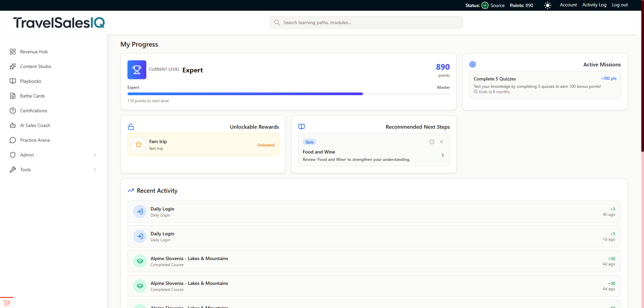Click the search learning paths field
The image size is (644, 308).
click(x=366, y=22)
